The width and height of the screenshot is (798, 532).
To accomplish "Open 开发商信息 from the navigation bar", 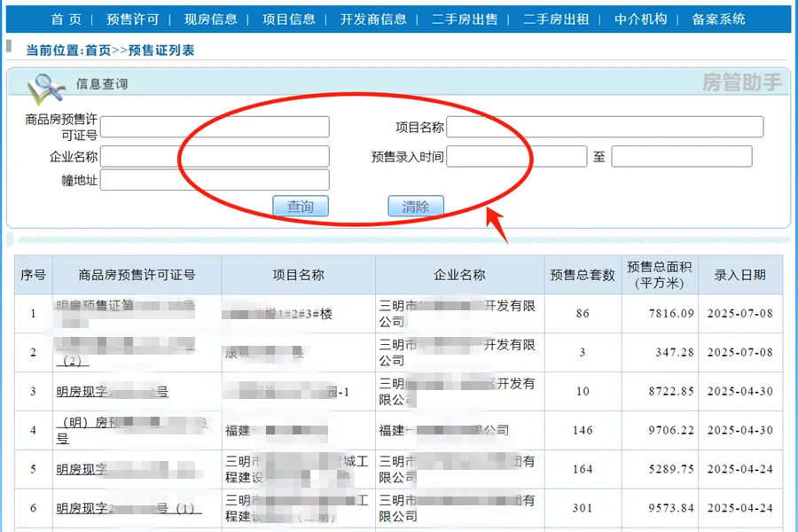I will 373,20.
